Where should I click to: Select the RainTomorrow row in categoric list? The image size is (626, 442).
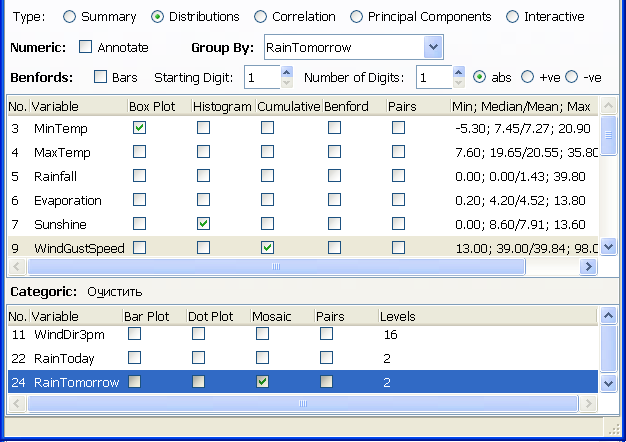[76, 382]
